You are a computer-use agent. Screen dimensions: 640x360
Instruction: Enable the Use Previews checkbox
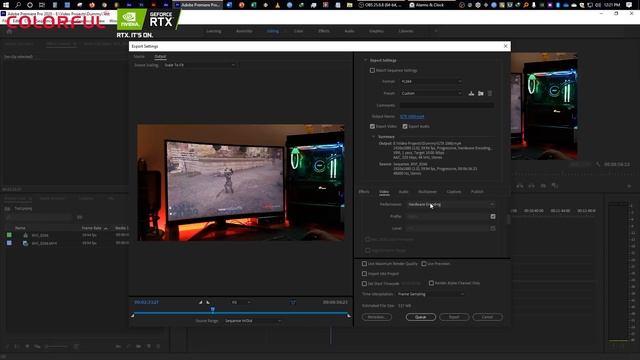click(x=424, y=264)
